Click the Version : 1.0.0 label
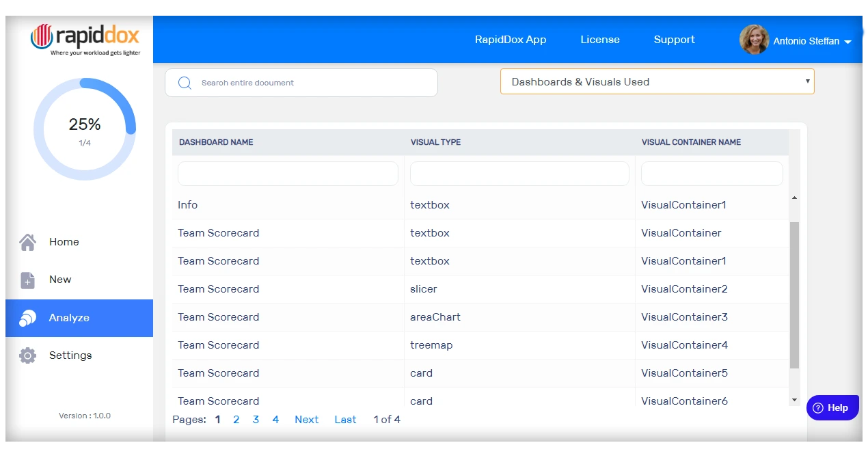Screen dimensions: 868x458 pos(85,416)
